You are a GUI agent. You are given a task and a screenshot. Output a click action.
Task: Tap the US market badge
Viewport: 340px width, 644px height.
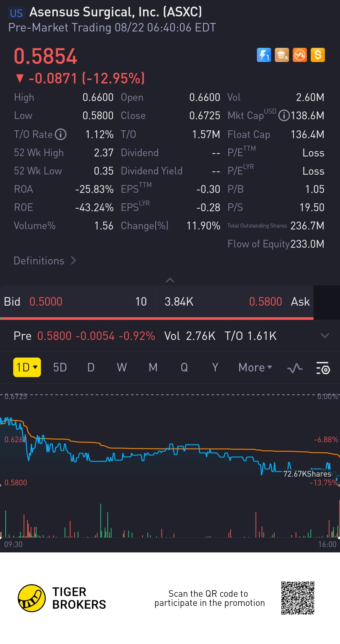tap(16, 13)
